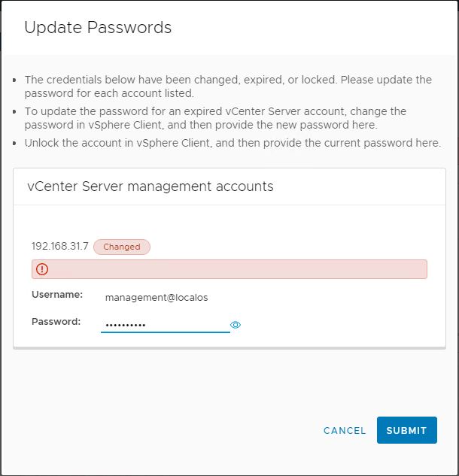Image resolution: width=459 pixels, height=476 pixels.
Task: Focus the Password input field
Action: [x=166, y=325]
